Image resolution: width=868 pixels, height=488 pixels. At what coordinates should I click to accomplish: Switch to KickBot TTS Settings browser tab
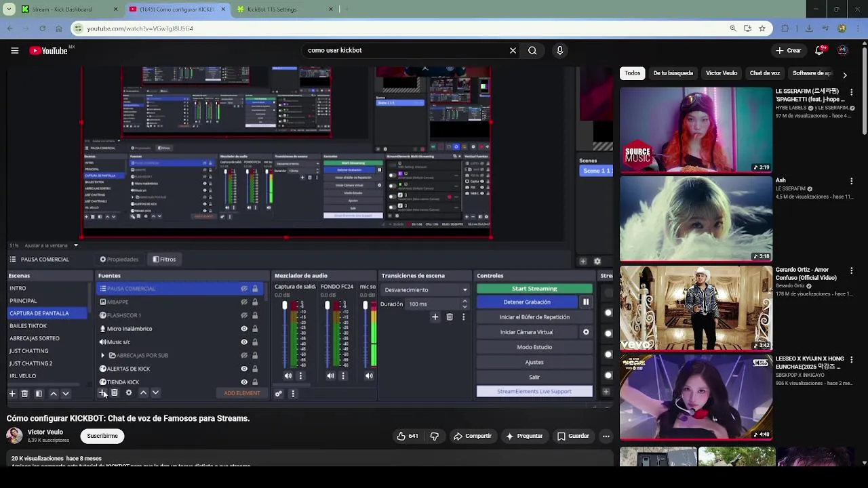285,9
